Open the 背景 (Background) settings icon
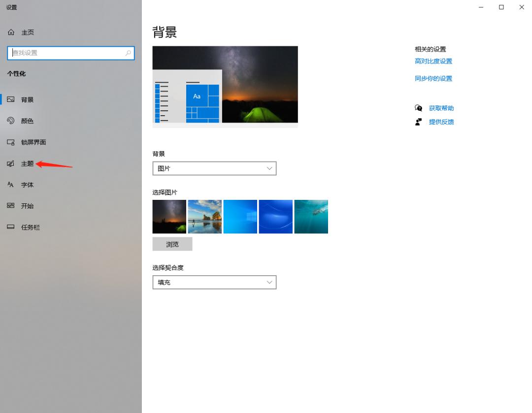 pos(11,99)
